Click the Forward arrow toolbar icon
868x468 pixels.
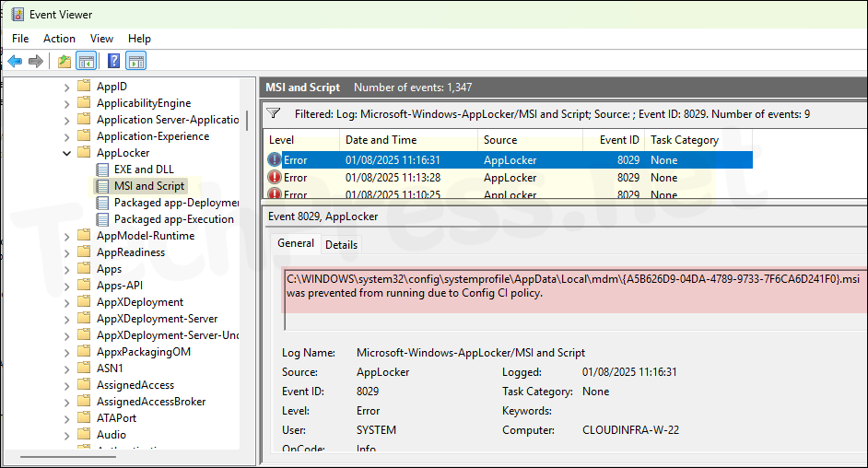coord(36,61)
